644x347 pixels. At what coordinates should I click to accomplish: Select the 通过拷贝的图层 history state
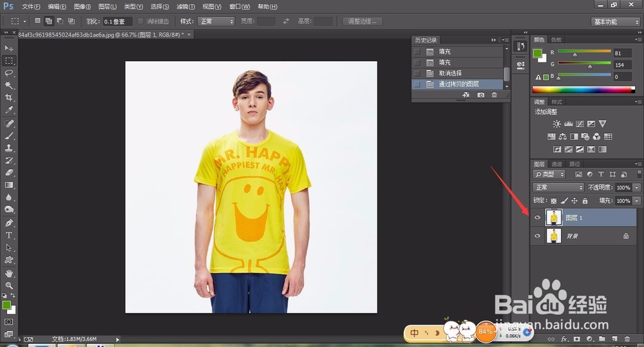[x=457, y=84]
